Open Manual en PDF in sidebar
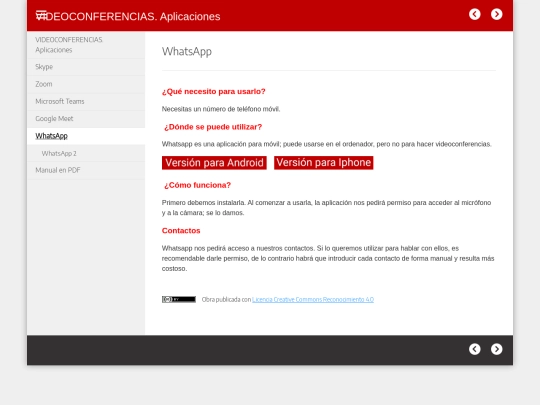 [x=86, y=170]
